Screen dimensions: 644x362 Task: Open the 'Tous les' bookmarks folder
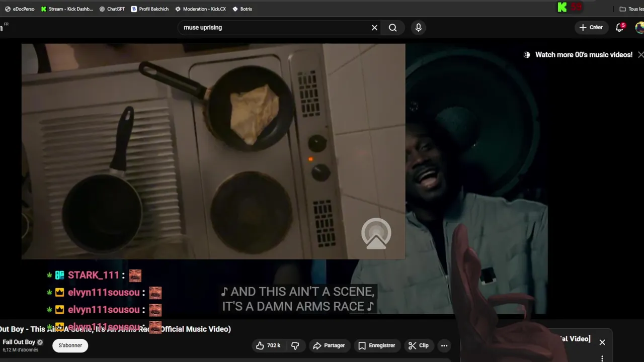(632, 9)
